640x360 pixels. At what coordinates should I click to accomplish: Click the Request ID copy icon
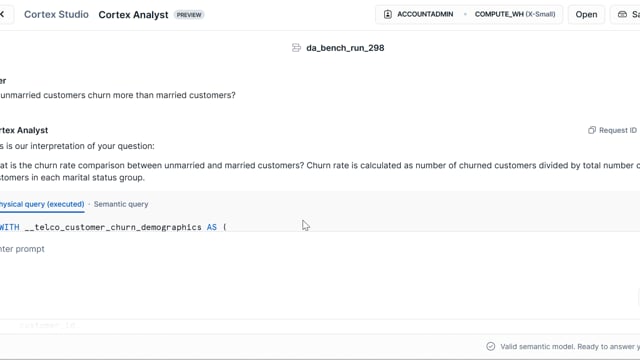(x=591, y=130)
